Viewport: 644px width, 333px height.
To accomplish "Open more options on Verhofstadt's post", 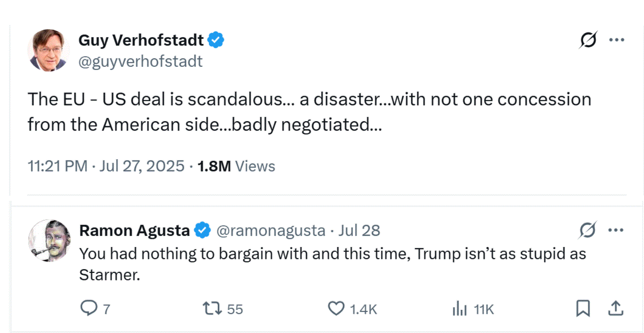I will 616,40.
